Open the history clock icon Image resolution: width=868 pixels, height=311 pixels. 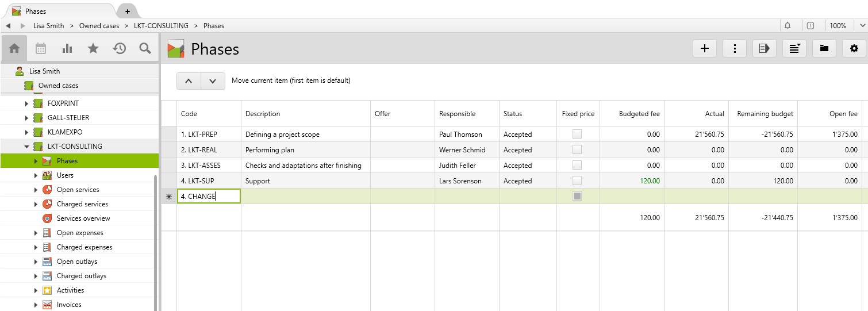(x=119, y=48)
